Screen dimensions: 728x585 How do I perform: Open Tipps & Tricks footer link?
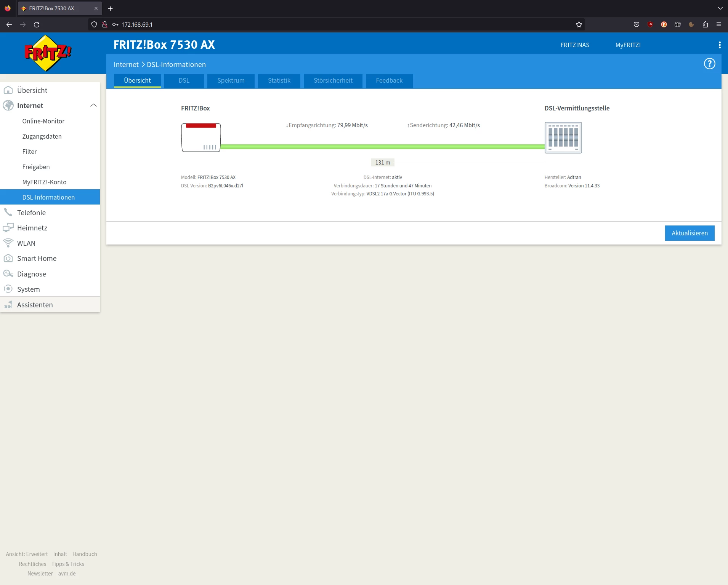(68, 564)
